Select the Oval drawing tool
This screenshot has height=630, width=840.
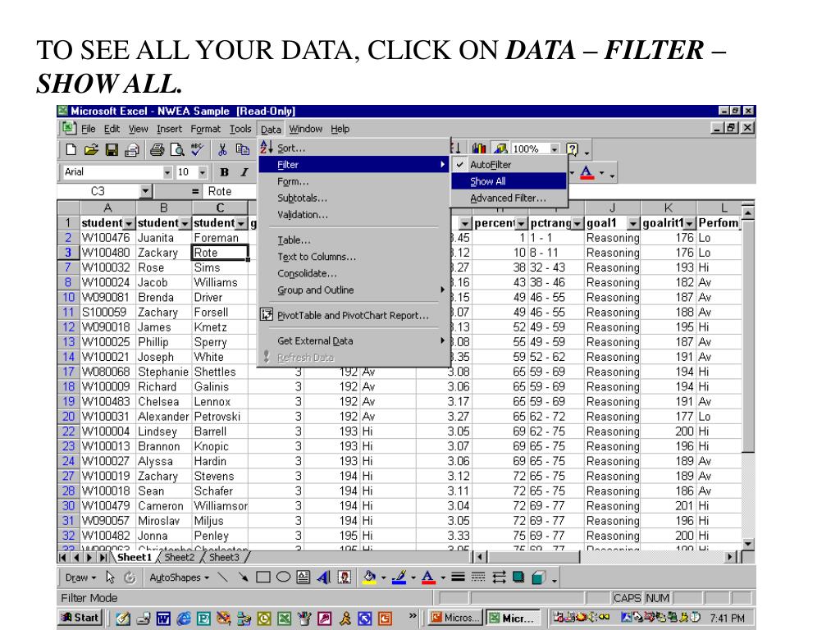tap(283, 577)
